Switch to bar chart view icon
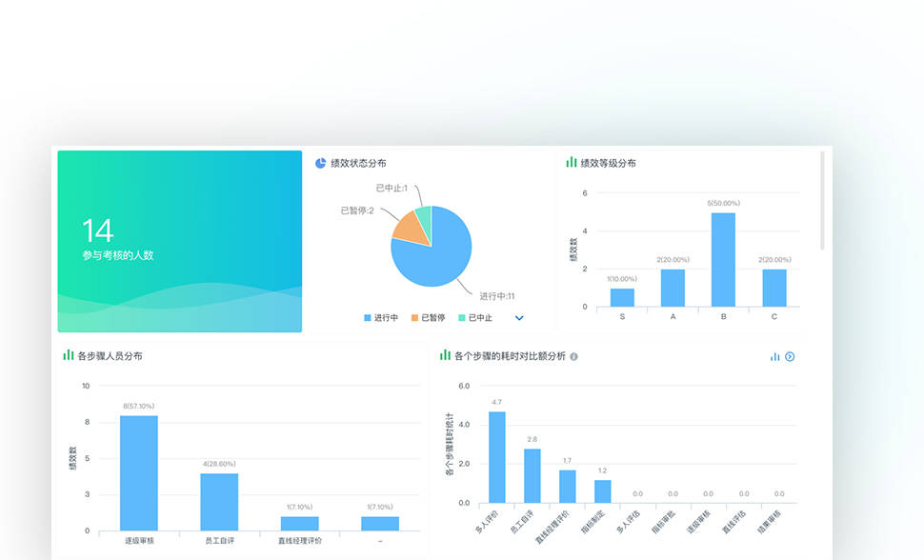 774,356
